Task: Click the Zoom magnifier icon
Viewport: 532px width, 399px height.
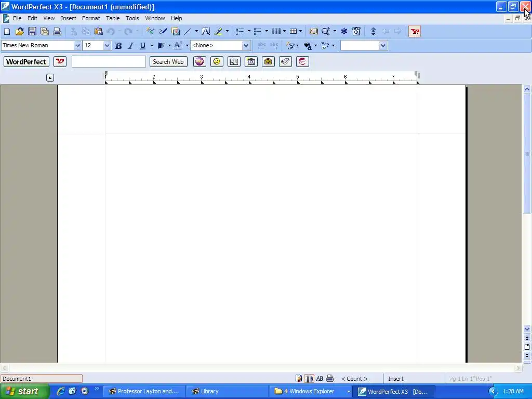Action: (326, 32)
